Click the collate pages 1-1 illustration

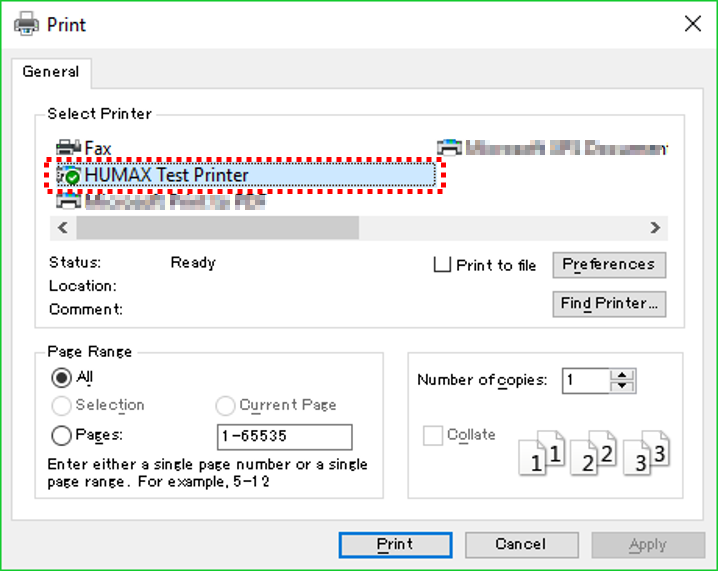tap(541, 452)
